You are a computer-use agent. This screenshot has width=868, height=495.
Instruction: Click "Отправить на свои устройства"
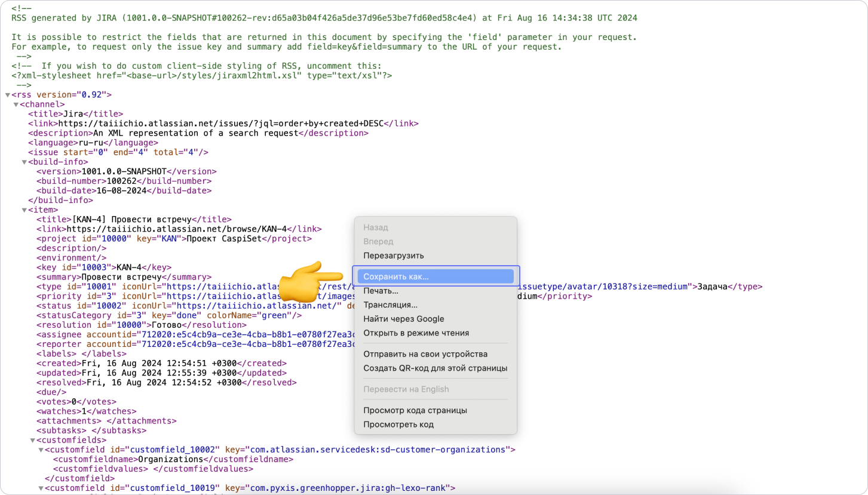click(x=425, y=354)
